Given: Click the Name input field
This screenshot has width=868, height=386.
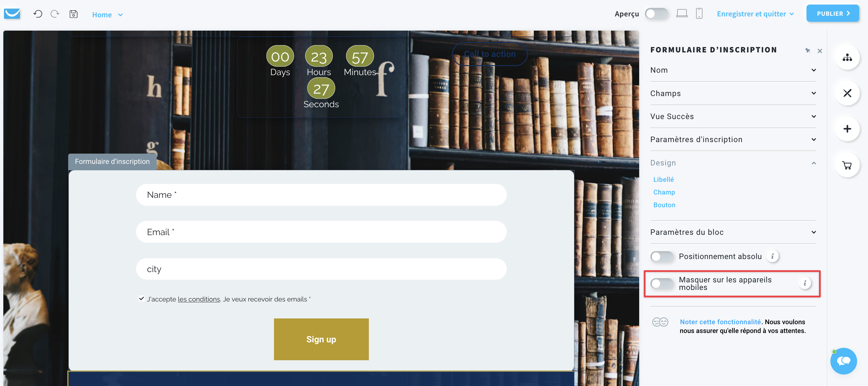Looking at the screenshot, I should coord(322,195).
